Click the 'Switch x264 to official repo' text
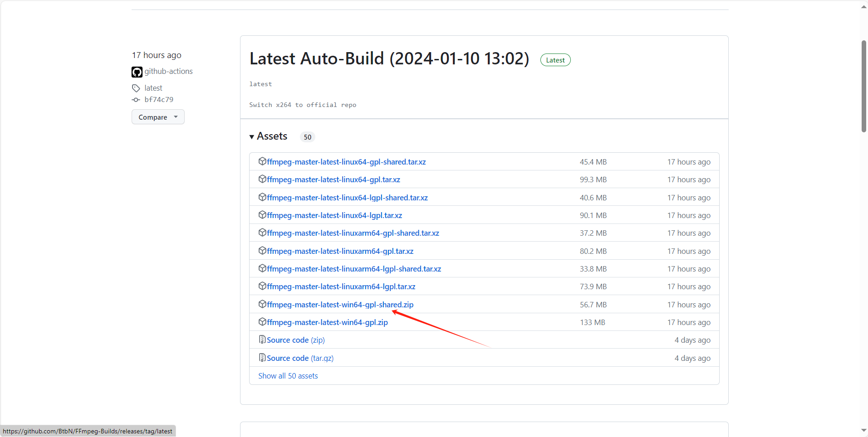868x437 pixels. click(x=303, y=105)
